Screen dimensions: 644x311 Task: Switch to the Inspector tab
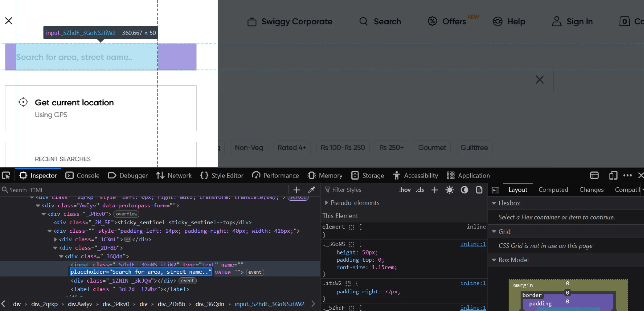click(38, 175)
